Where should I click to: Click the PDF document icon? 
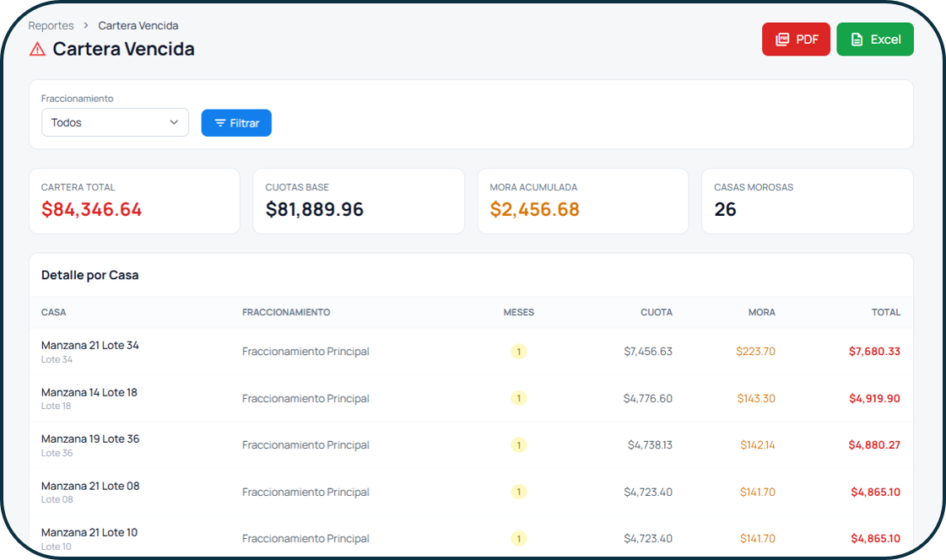[x=782, y=39]
